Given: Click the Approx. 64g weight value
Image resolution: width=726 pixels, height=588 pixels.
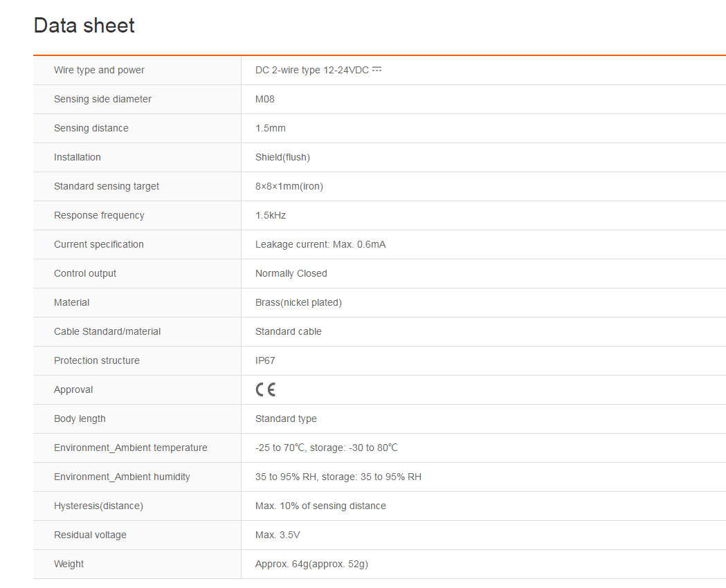Looking at the screenshot, I should (x=311, y=564).
